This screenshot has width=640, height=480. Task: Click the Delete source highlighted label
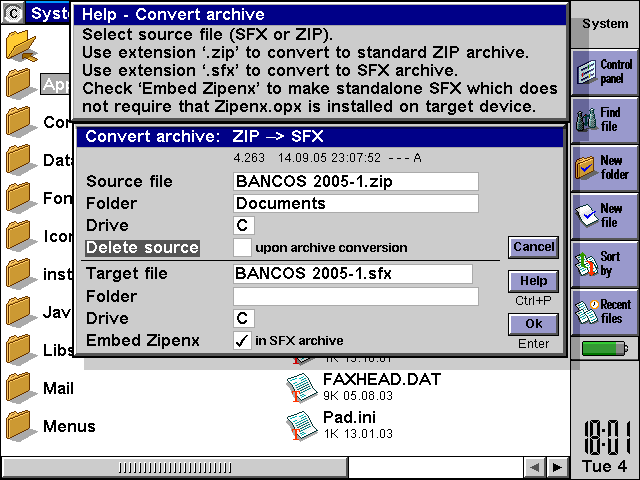(x=142, y=248)
